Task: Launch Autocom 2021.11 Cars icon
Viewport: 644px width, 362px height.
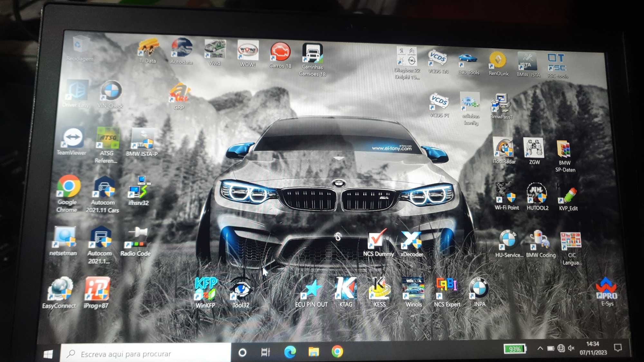Action: click(x=103, y=195)
